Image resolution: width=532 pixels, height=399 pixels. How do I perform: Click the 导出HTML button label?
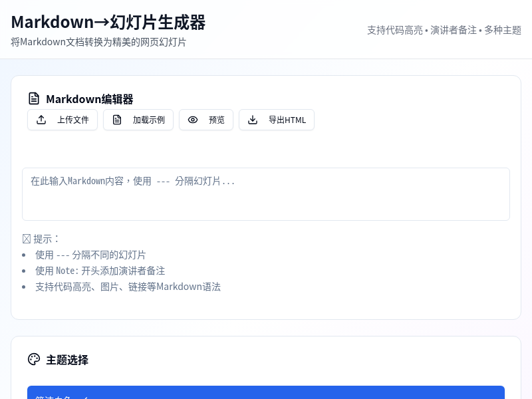coord(287,120)
